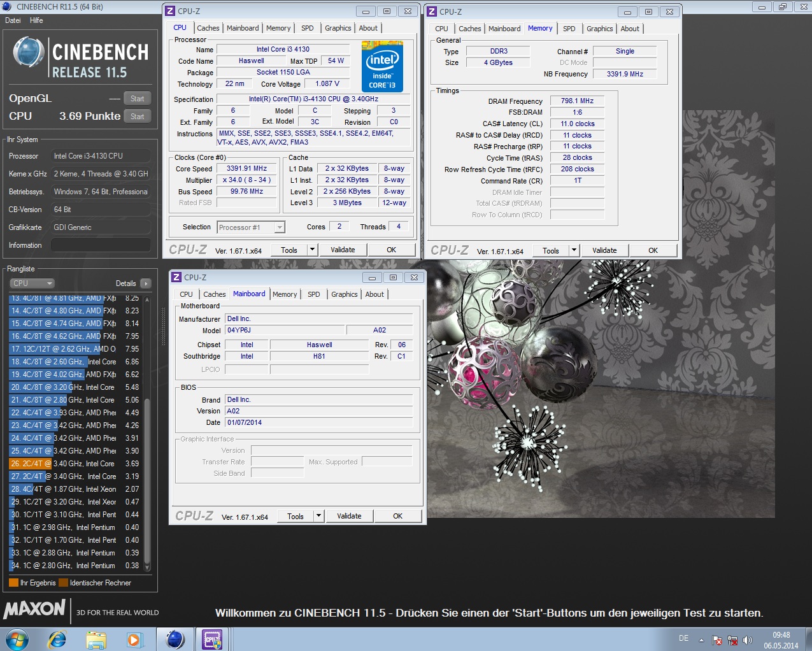Expand Tools dropdown arrow in CPU-Z mainboard window
The width and height of the screenshot is (812, 651).
(318, 517)
